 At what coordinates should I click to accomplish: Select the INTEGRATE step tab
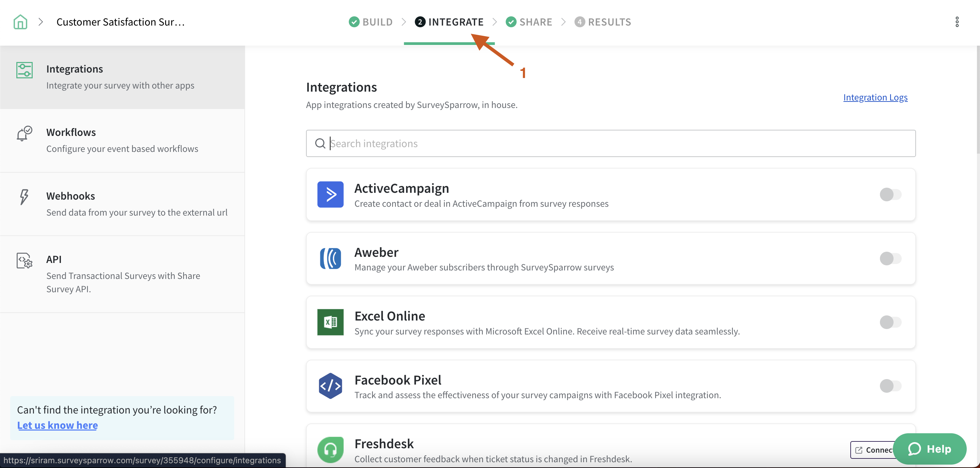tap(449, 22)
